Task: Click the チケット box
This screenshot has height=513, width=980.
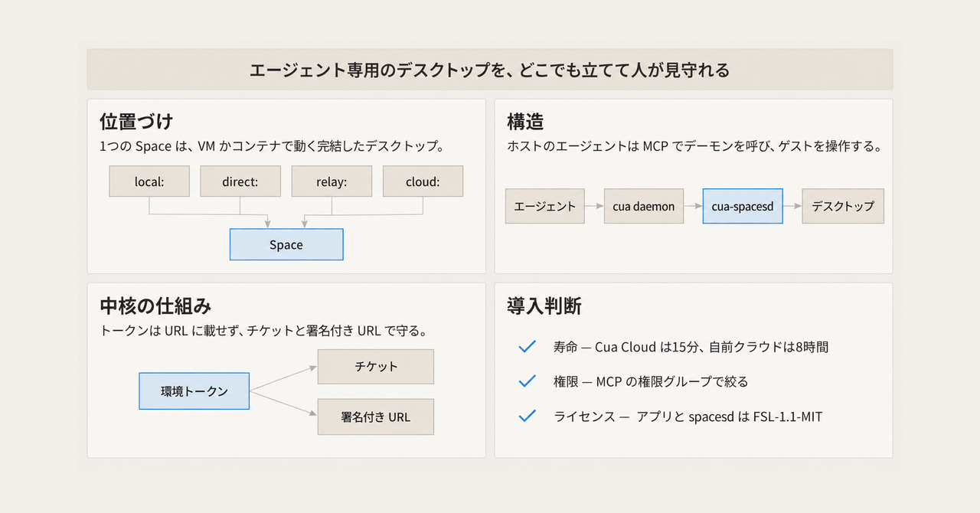Action: [376, 366]
